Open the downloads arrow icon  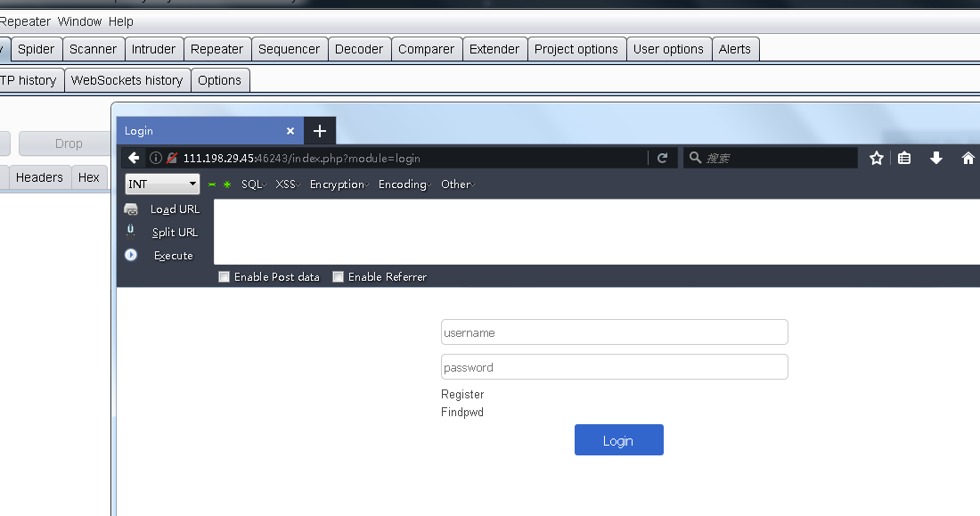[x=935, y=158]
